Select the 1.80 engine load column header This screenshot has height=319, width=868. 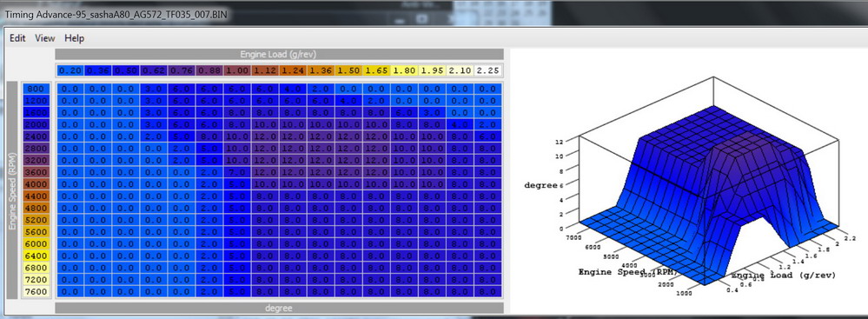[x=405, y=71]
